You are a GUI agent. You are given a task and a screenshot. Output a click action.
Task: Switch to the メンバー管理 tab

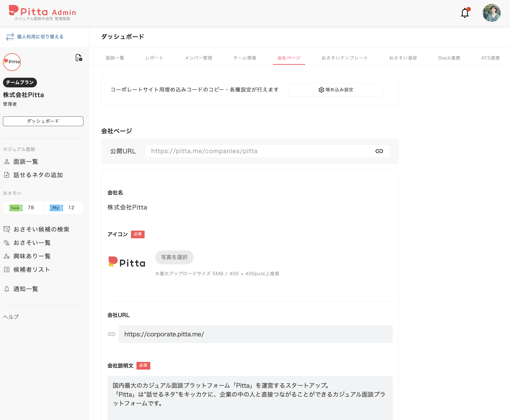(x=198, y=58)
